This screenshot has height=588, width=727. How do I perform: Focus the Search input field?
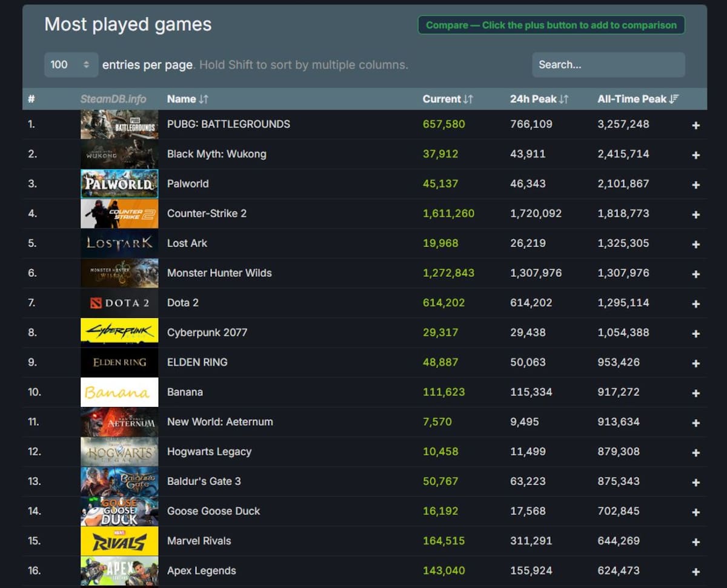tap(608, 64)
